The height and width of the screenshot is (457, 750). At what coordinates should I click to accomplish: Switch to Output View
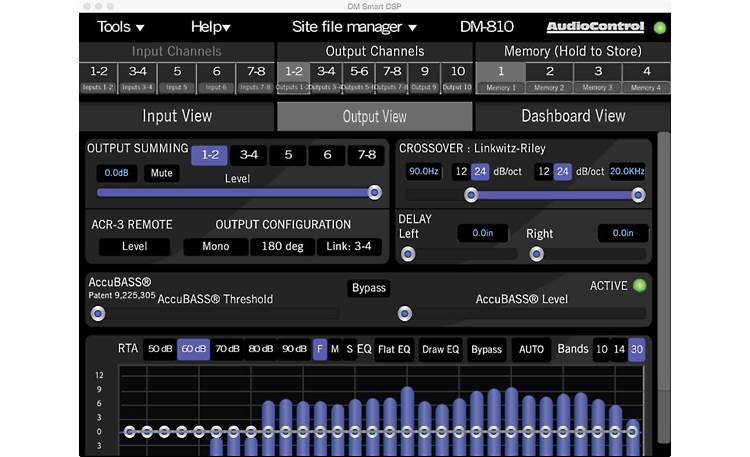coord(375,116)
